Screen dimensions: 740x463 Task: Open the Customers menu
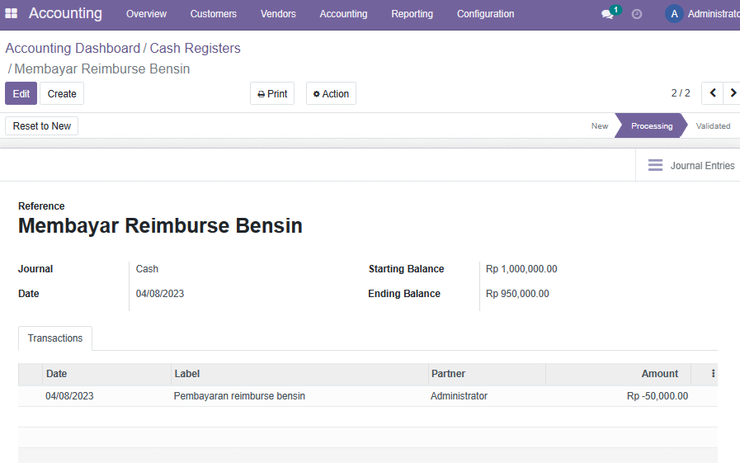click(213, 14)
